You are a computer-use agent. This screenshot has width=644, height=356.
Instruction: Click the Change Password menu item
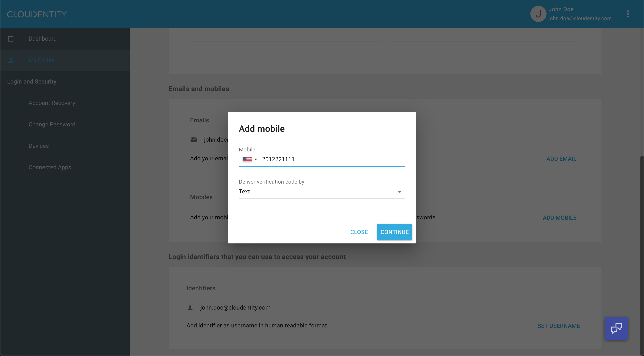(52, 125)
